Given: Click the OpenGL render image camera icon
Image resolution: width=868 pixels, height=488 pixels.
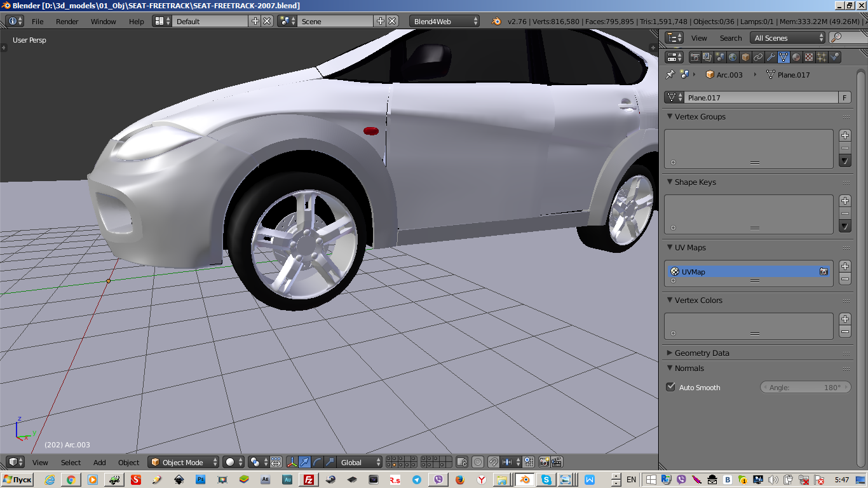Looking at the screenshot, I should 544,462.
